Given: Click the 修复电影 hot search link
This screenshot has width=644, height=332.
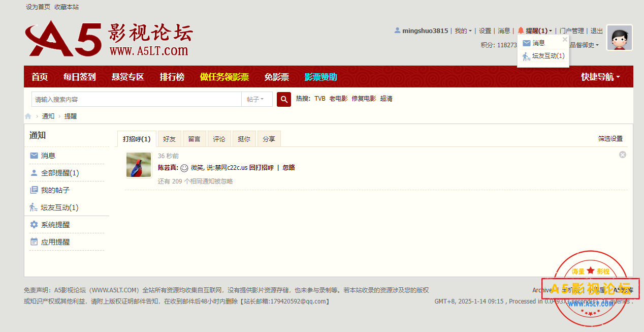Looking at the screenshot, I should click(x=364, y=99).
